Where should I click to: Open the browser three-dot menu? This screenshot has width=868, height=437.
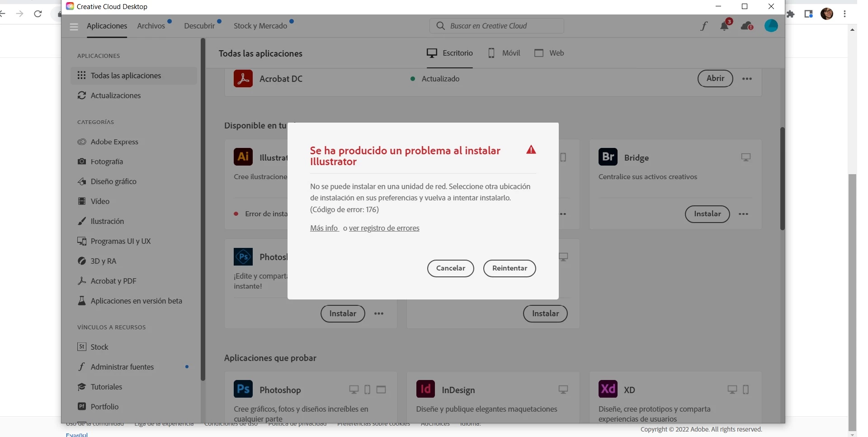point(844,14)
